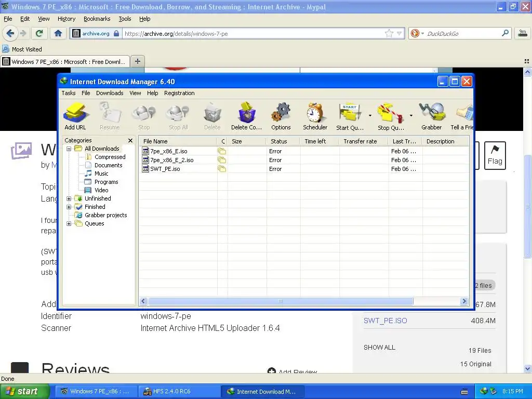Click the SWT_PE.ISO download link
532x399 pixels.
pyautogui.click(x=385, y=321)
